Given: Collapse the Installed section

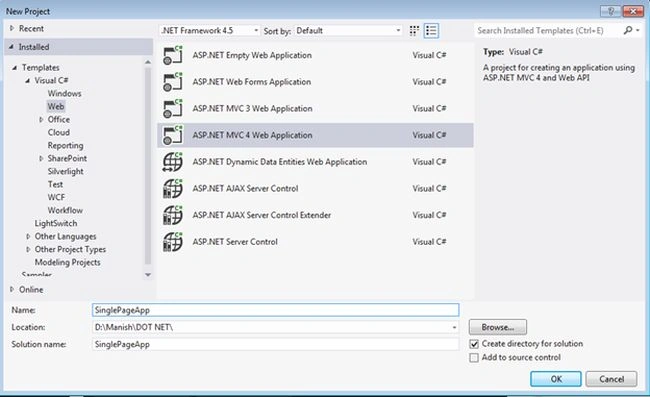Looking at the screenshot, I should point(11,47).
